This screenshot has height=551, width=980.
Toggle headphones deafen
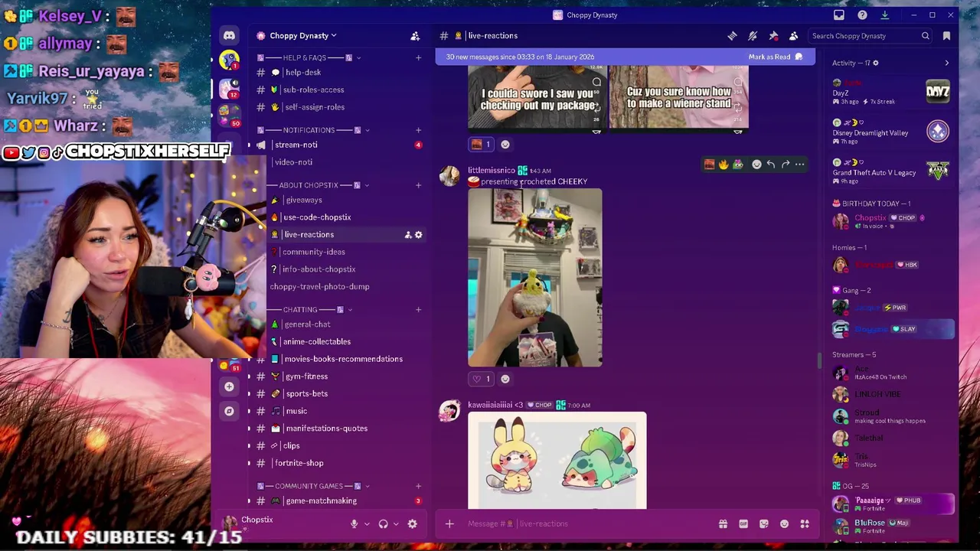[383, 523]
